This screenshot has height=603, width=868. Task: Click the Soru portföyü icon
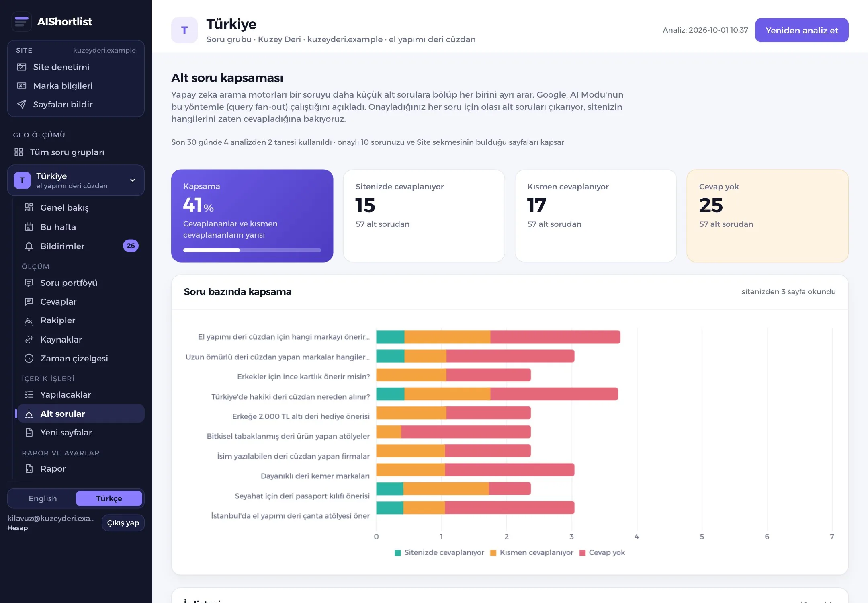[x=29, y=283]
